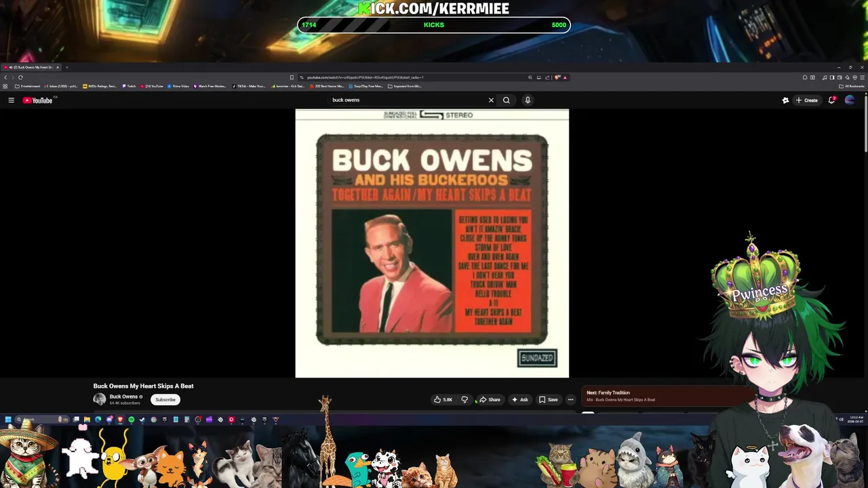This screenshot has height=488, width=868.
Task: Open the Inbox Gmail bookmark
Action: point(62,86)
